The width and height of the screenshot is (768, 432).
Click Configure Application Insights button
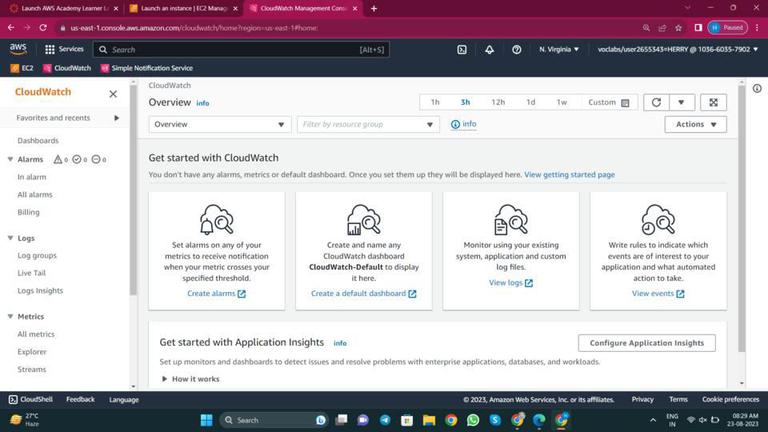[647, 343]
